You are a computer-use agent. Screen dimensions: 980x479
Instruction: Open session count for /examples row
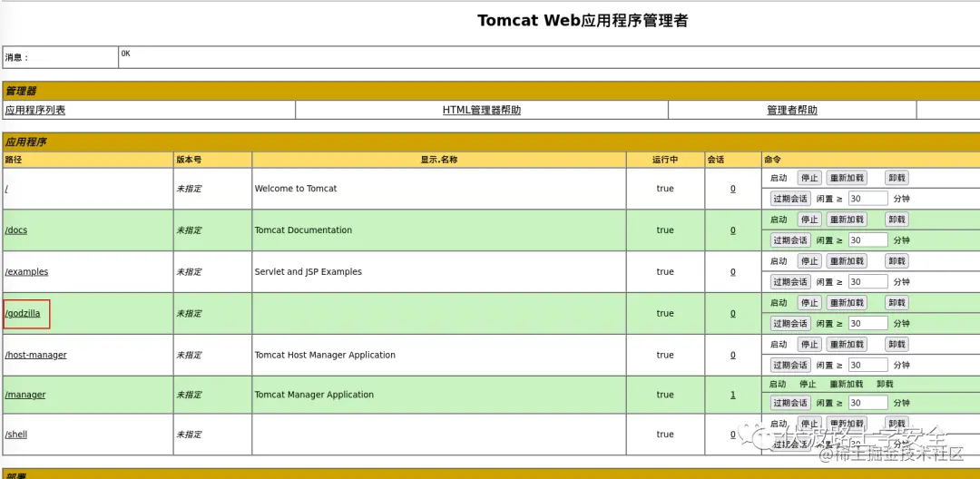(733, 271)
